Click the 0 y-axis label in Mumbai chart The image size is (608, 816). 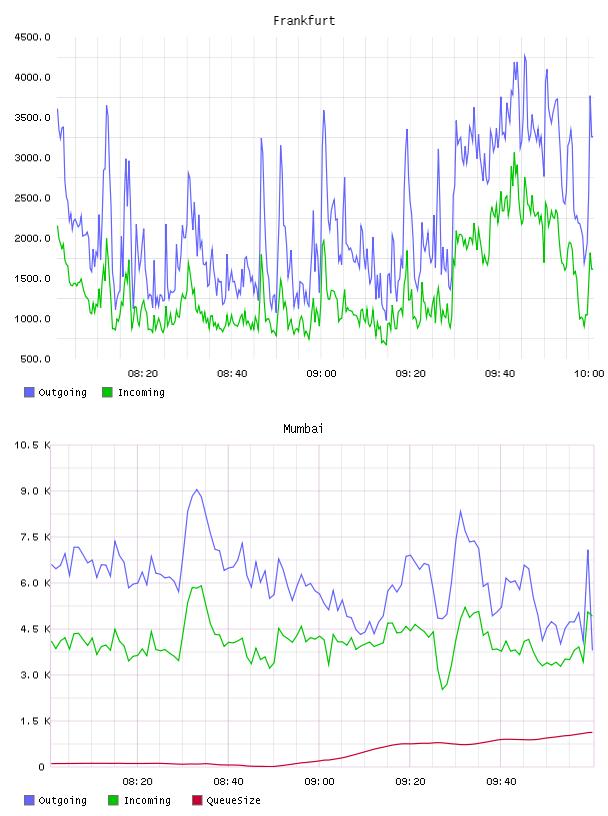point(42,767)
